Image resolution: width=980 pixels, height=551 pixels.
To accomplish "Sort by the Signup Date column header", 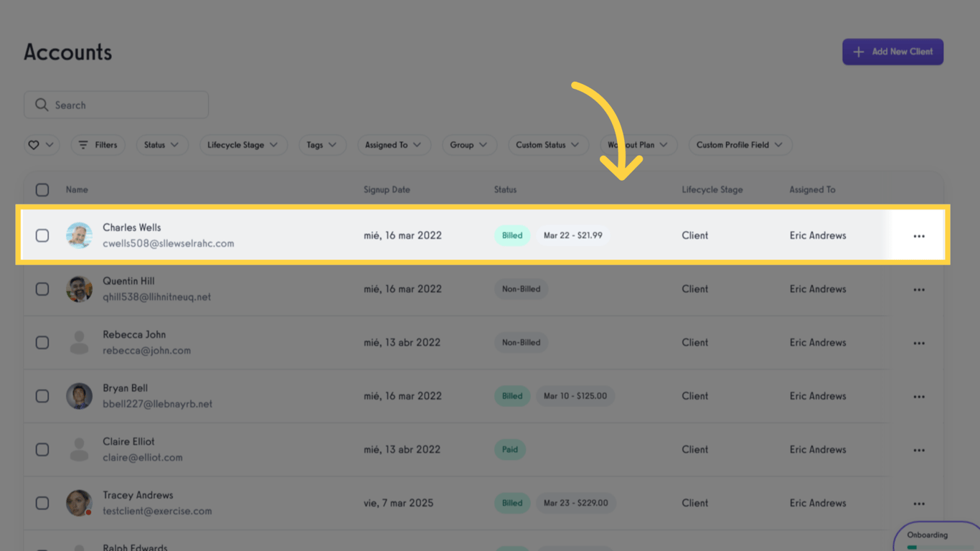I will coord(387,190).
